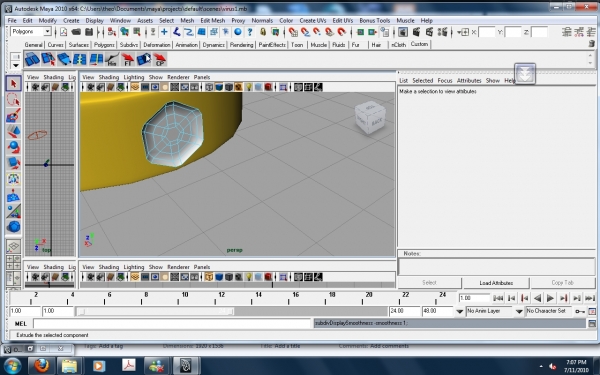
Task: Open the Edit Mesh menu
Action: pyautogui.click(x=213, y=21)
